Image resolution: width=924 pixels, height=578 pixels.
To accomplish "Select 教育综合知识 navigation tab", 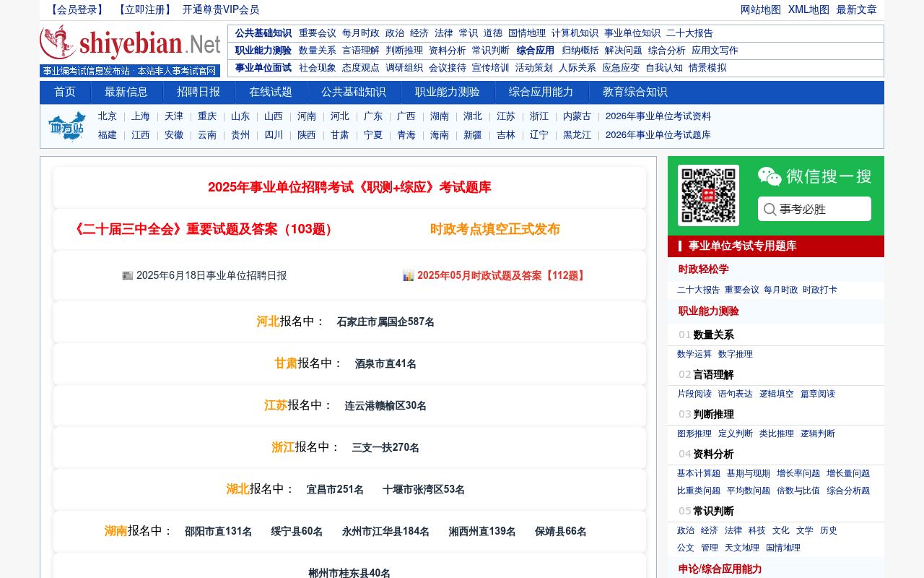I will pyautogui.click(x=635, y=92).
